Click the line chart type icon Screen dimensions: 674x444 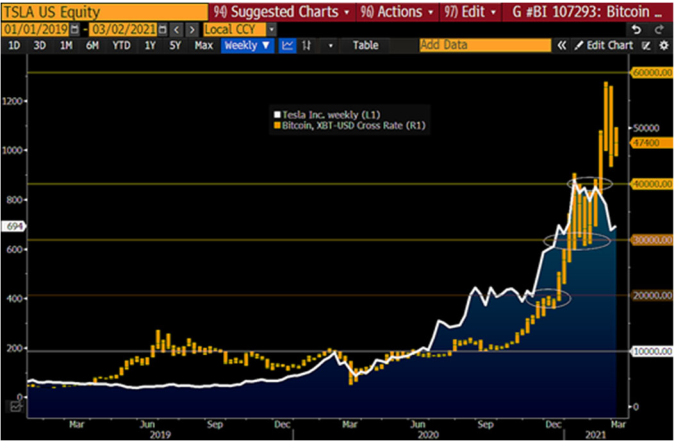coord(287,46)
